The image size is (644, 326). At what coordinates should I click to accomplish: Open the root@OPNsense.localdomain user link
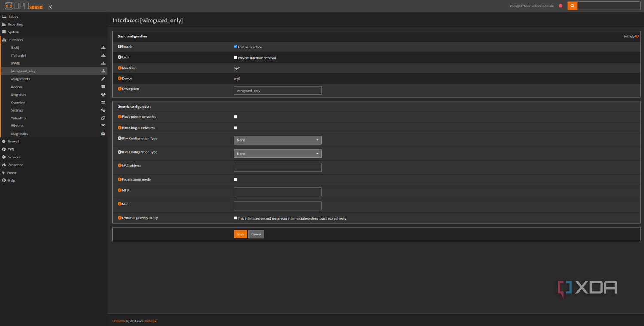click(532, 6)
